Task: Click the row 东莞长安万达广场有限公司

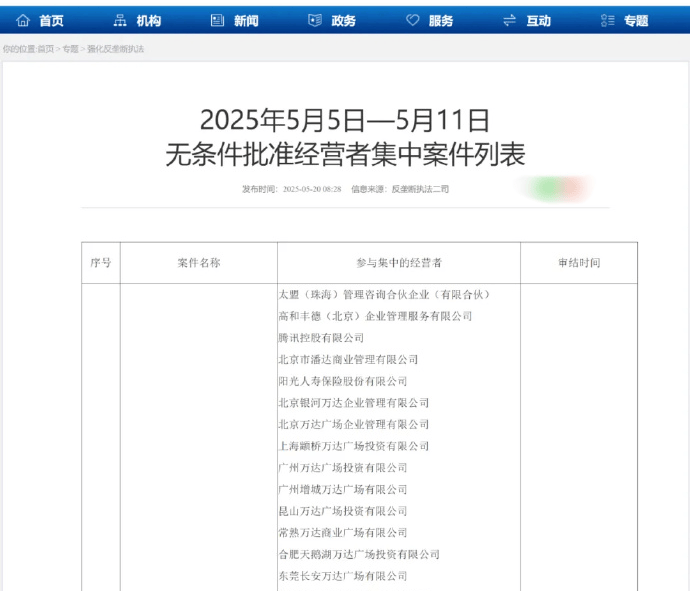Action: click(343, 576)
